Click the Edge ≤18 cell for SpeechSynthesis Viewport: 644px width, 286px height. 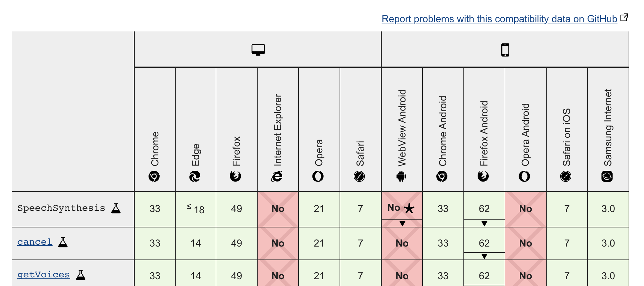196,209
